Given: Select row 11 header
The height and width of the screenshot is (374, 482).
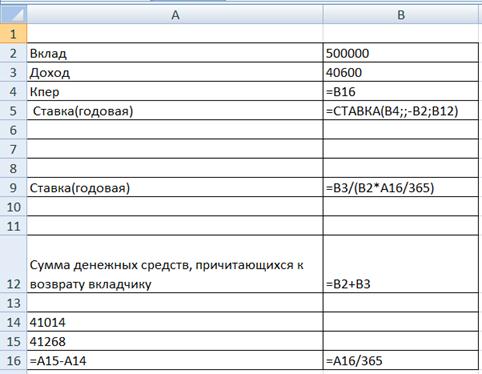Looking at the screenshot, I should pyautogui.click(x=13, y=226).
